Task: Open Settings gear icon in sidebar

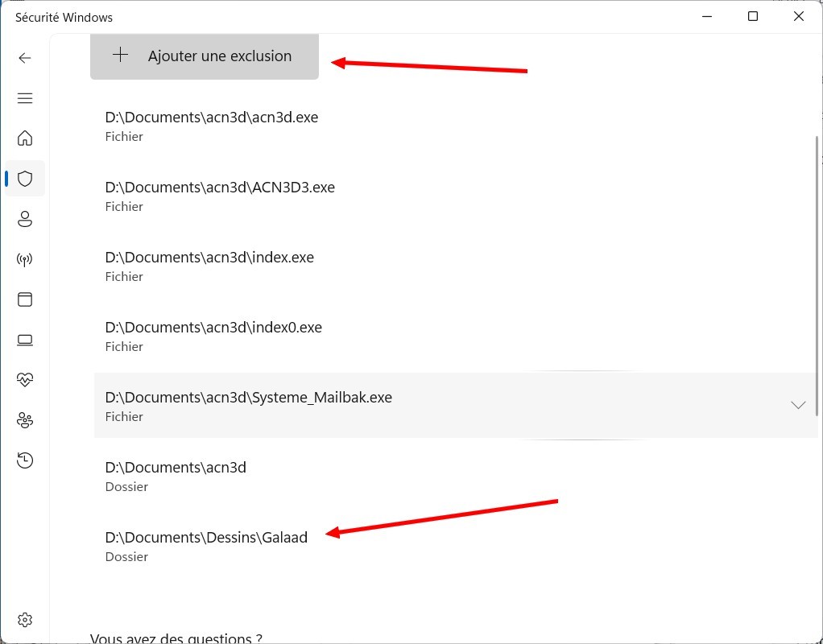Action: 25,620
